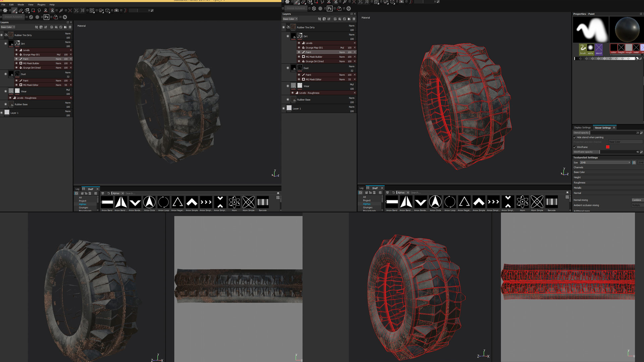
Task: Hide Layer 1 in the right Layers panel
Action: point(283,108)
